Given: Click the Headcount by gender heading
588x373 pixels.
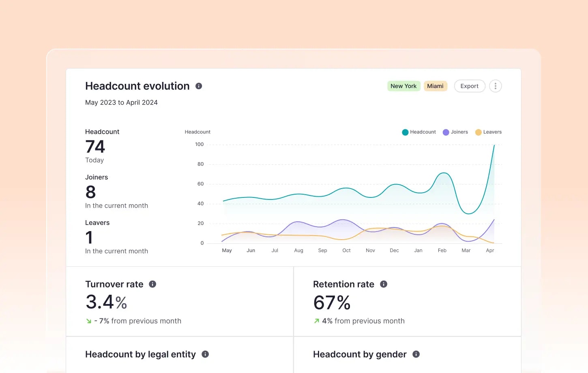Looking at the screenshot, I should pos(360,354).
